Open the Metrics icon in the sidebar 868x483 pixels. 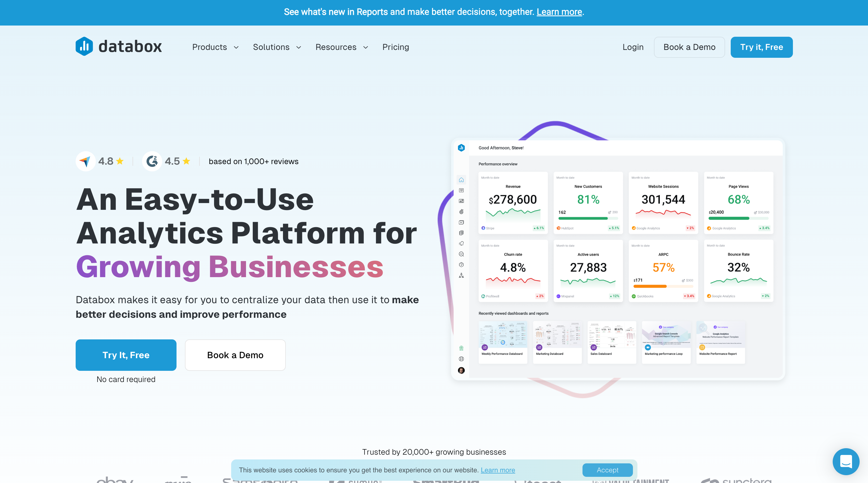tap(461, 190)
